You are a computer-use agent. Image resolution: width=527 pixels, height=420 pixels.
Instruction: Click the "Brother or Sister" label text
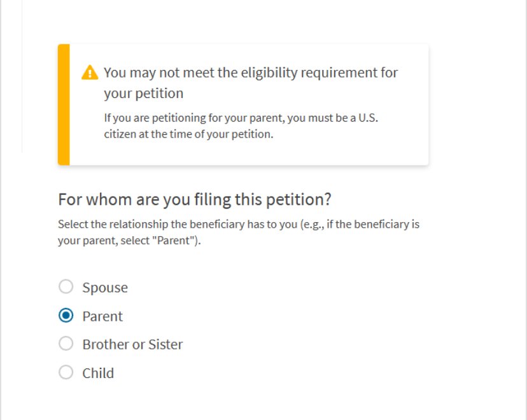132,344
